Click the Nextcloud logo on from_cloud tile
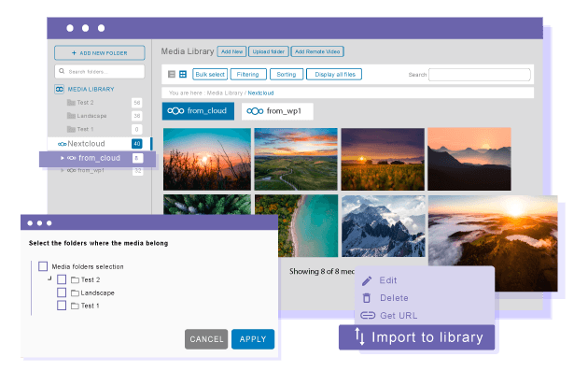This screenshot has height=371, width=588. point(175,111)
